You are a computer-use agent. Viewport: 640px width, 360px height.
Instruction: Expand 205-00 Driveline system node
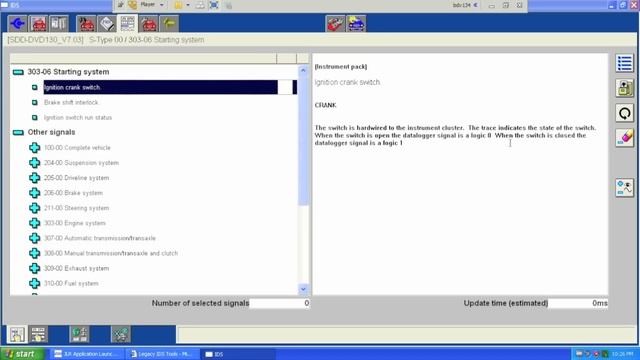[35, 178]
